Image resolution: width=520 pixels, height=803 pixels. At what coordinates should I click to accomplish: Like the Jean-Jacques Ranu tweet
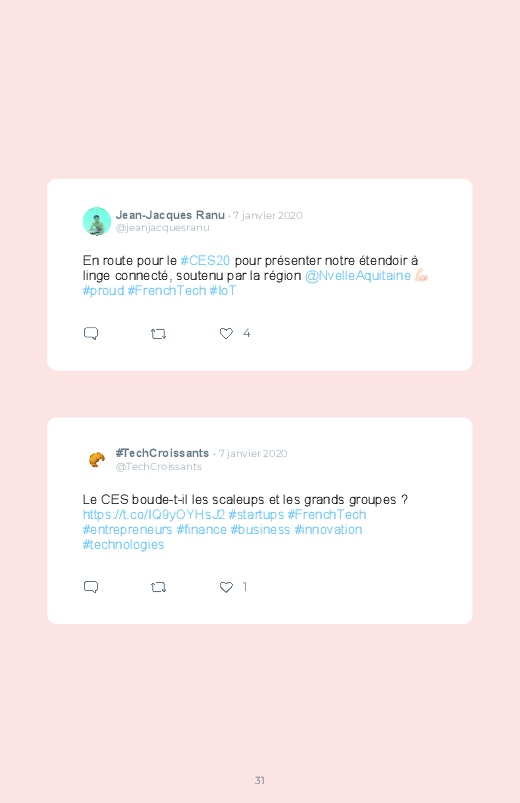(226, 333)
